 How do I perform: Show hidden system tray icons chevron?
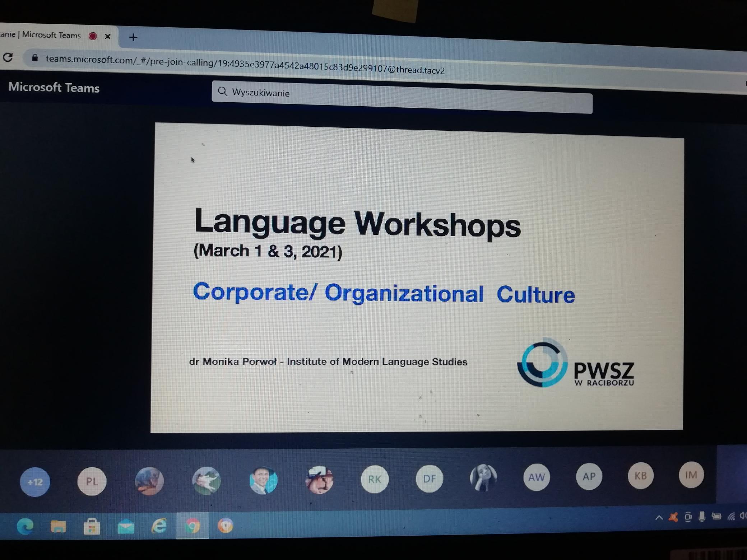pyautogui.click(x=659, y=518)
